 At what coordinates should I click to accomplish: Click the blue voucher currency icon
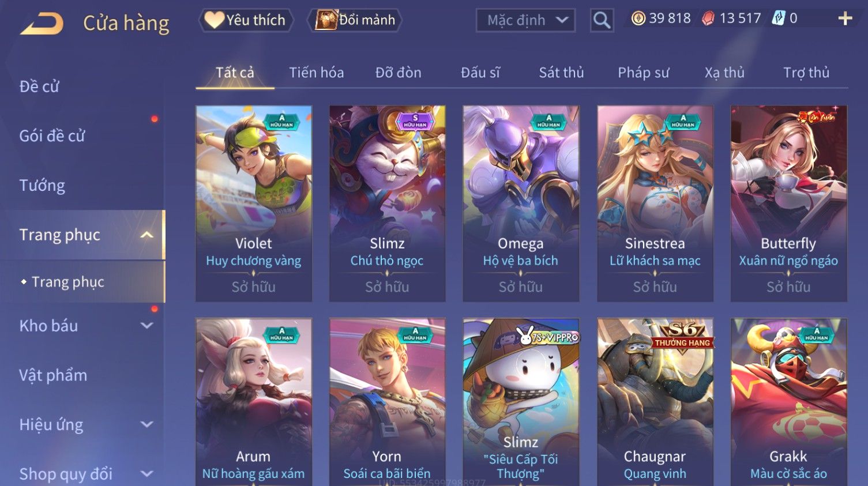click(x=778, y=18)
